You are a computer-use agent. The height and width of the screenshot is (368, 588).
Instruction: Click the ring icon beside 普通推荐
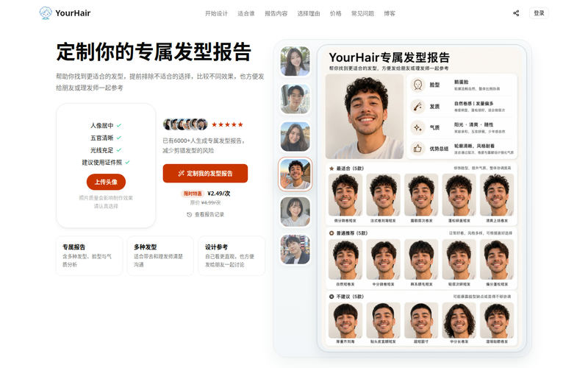pos(331,233)
